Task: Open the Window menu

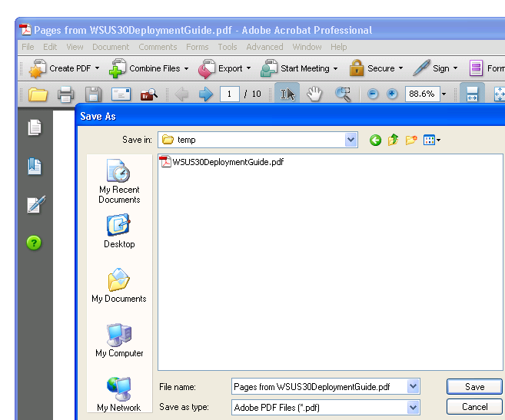Action: (307, 47)
